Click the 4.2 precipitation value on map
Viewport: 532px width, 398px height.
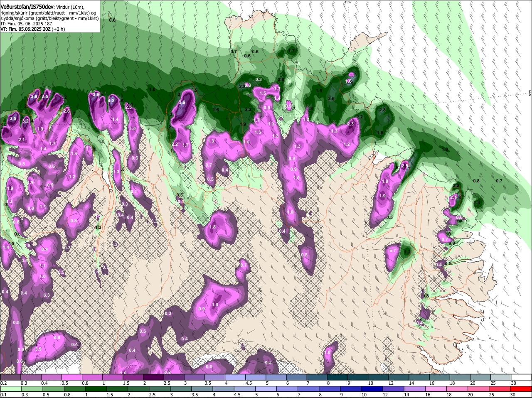(111, 101)
